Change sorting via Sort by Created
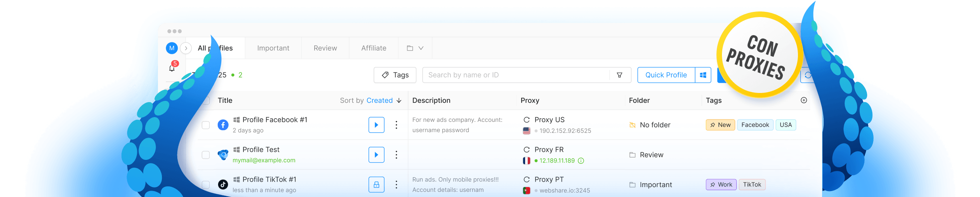980x197 pixels. (371, 100)
